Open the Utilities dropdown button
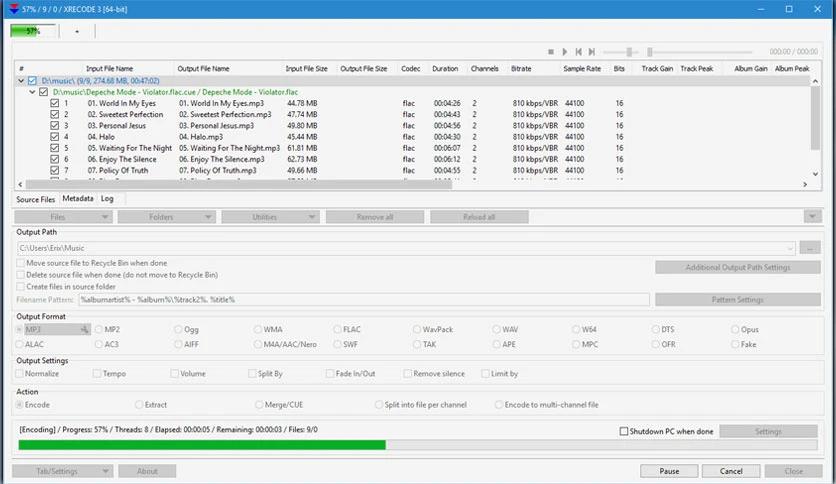Image resolution: width=836 pixels, height=484 pixels. (x=270, y=217)
